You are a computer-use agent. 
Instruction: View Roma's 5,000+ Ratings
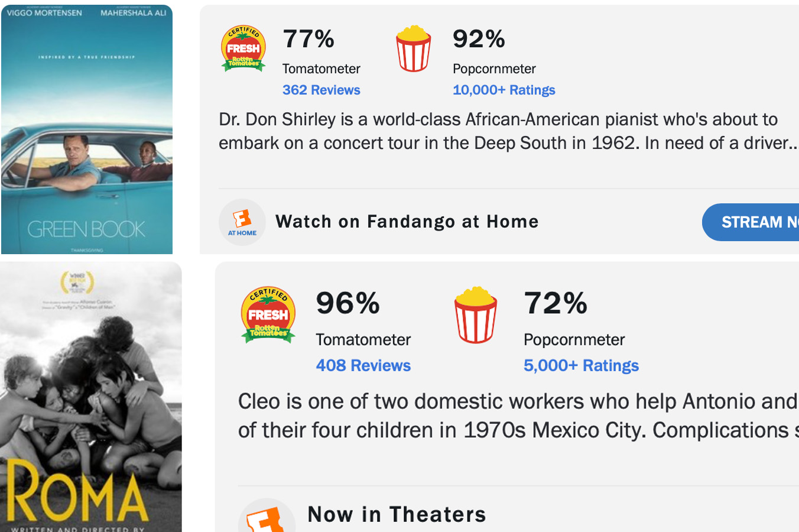[581, 365]
